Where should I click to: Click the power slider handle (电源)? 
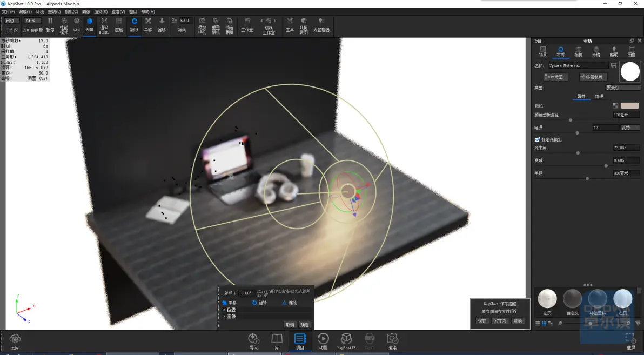click(x=577, y=133)
